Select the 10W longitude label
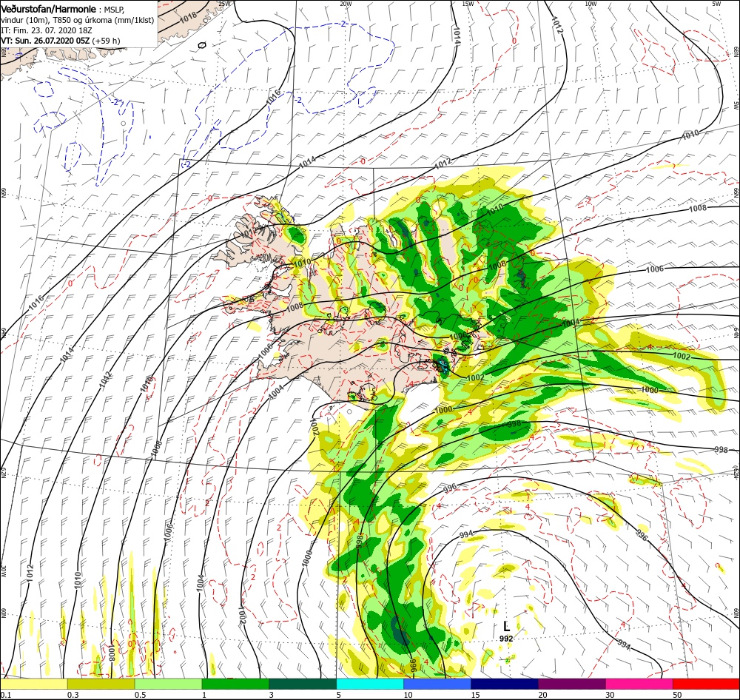Image resolution: width=740 pixels, height=700 pixels. point(591,4)
